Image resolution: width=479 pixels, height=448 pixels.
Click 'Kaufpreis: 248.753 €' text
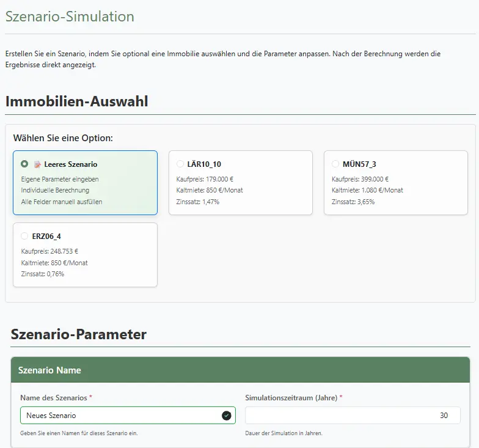click(49, 251)
